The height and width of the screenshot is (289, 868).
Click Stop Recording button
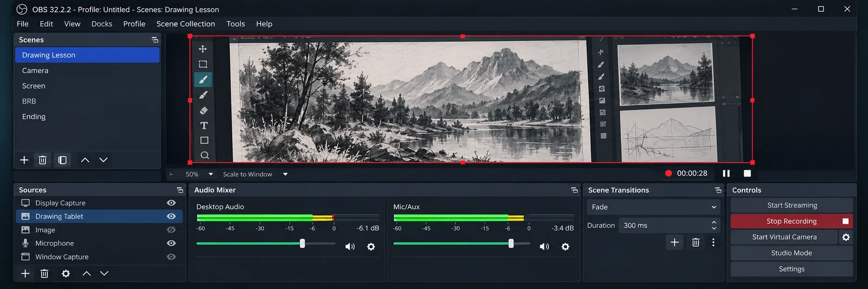tap(792, 221)
